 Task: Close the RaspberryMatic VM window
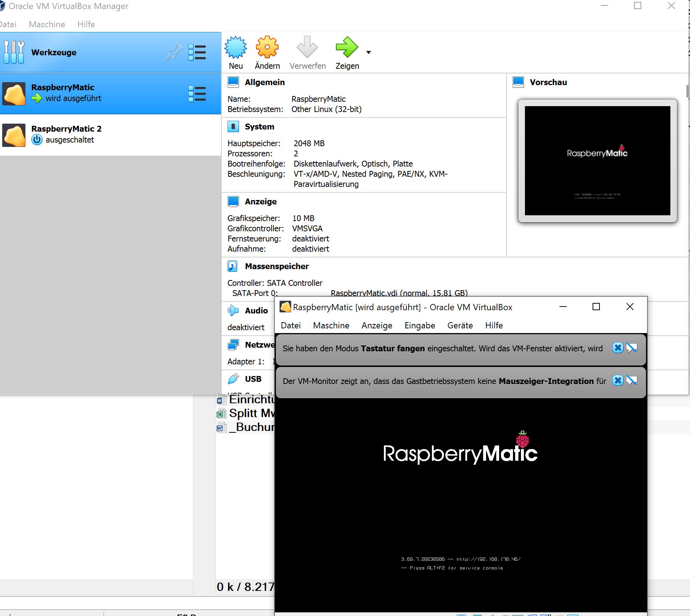630,307
